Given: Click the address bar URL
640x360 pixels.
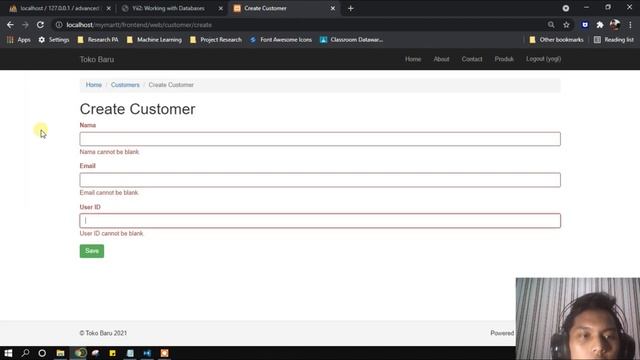Looking at the screenshot, I should (x=139, y=25).
